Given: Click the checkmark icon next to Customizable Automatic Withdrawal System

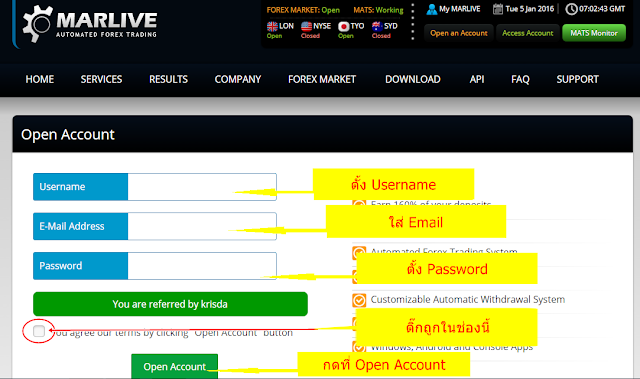Looking at the screenshot, I should (x=359, y=300).
